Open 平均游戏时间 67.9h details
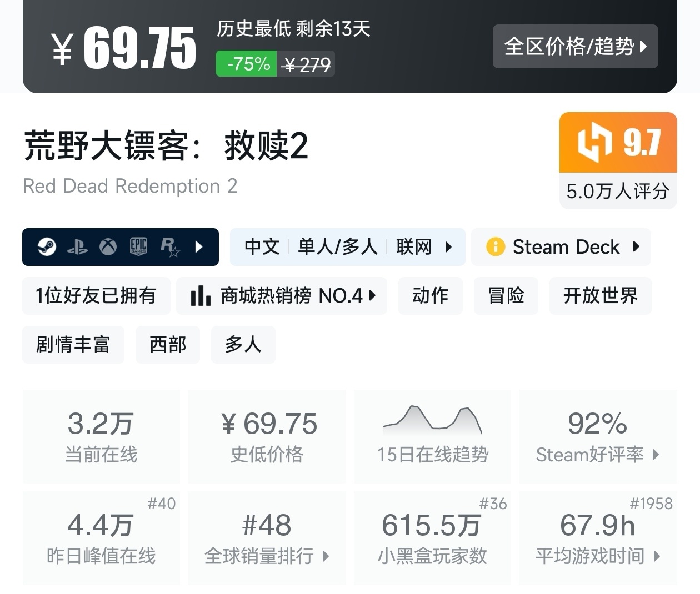 click(x=598, y=538)
